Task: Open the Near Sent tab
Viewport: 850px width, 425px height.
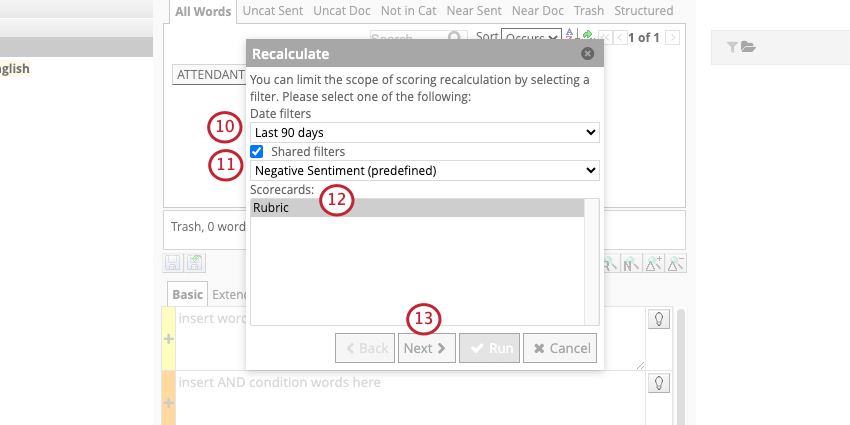Action: pyautogui.click(x=474, y=11)
